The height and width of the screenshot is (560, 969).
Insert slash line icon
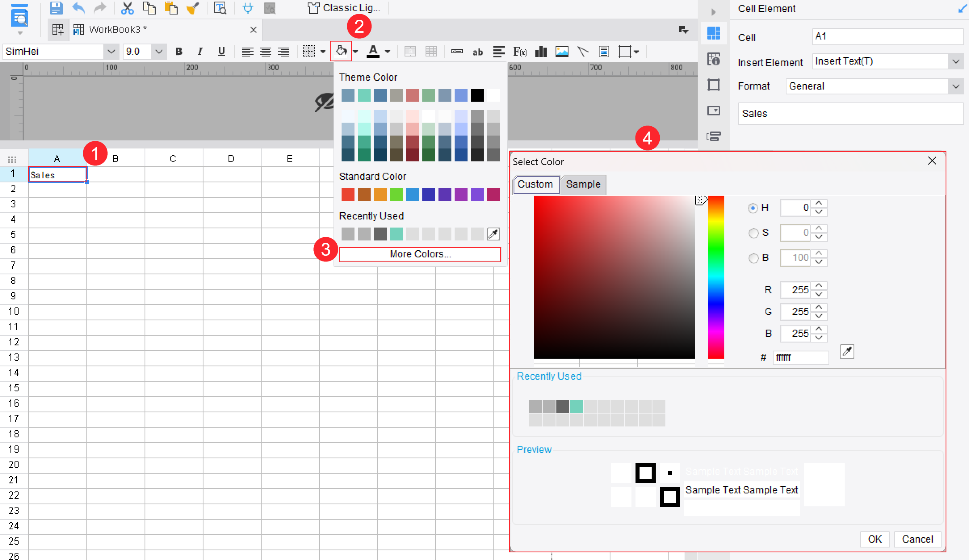(583, 51)
